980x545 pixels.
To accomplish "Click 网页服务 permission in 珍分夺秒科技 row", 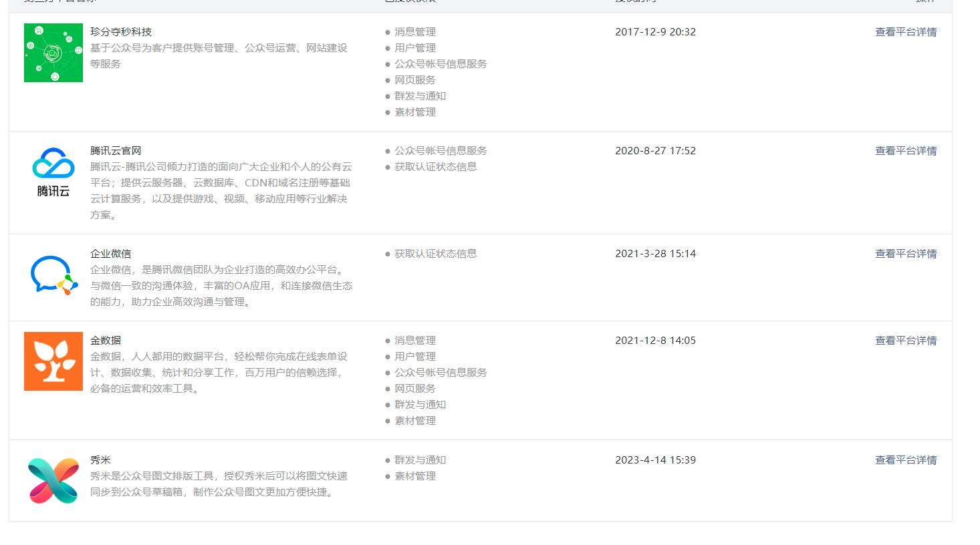I will 415,80.
